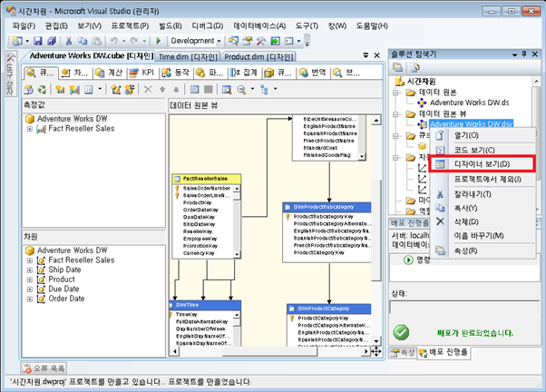Click the green Start debugging arrow
The image size is (546, 392).
pyautogui.click(x=159, y=41)
